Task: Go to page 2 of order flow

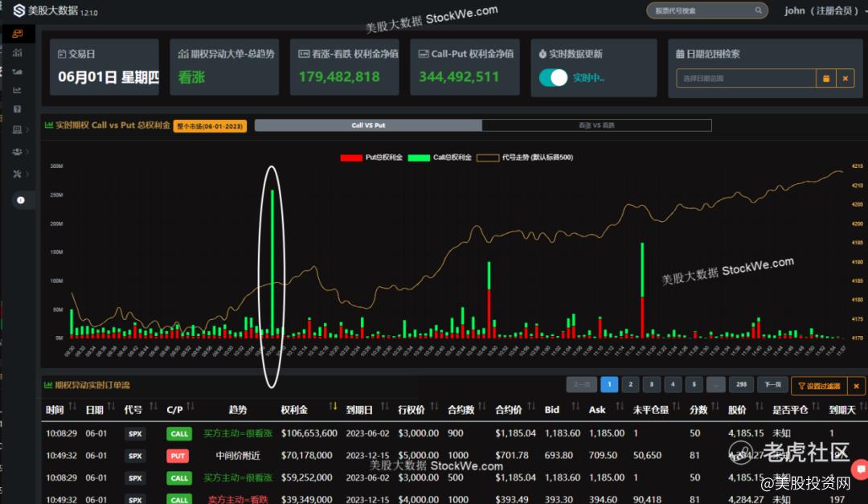Action: pyautogui.click(x=630, y=385)
